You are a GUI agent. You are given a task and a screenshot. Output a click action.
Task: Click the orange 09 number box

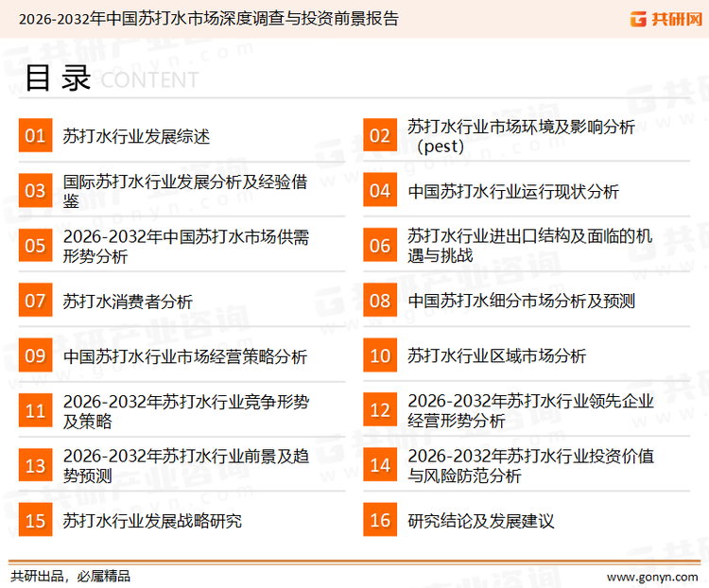click(x=35, y=355)
